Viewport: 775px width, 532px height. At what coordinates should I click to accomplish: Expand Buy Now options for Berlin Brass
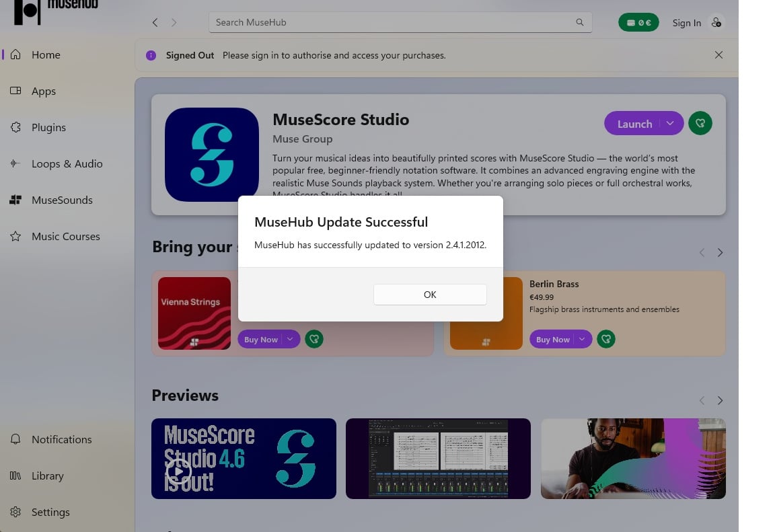(582, 340)
